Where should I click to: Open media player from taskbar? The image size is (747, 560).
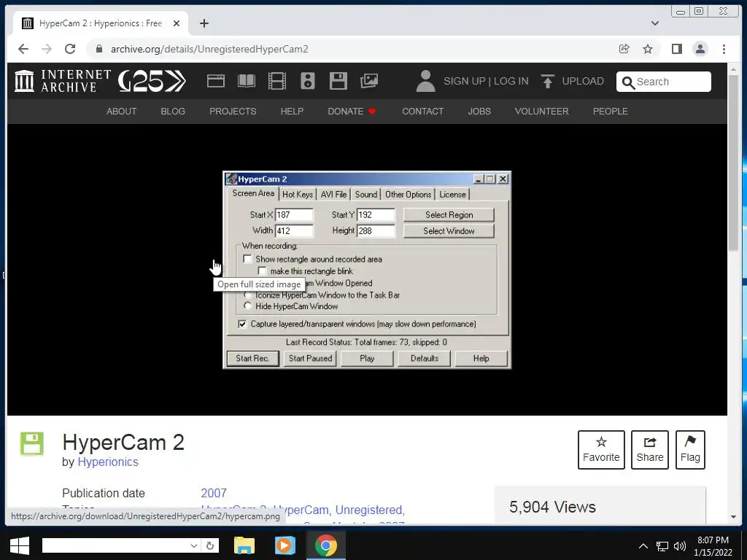tap(285, 545)
